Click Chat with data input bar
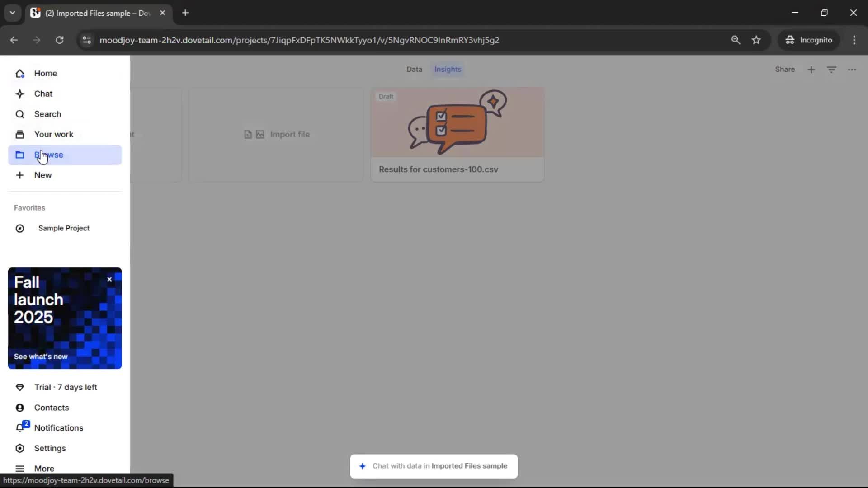The height and width of the screenshot is (488, 868). tap(434, 466)
